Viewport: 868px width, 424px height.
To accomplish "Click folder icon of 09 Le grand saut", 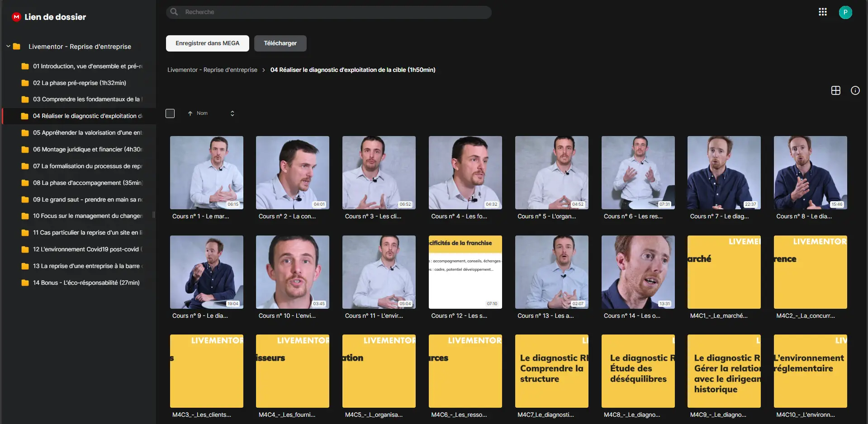I will pos(25,200).
